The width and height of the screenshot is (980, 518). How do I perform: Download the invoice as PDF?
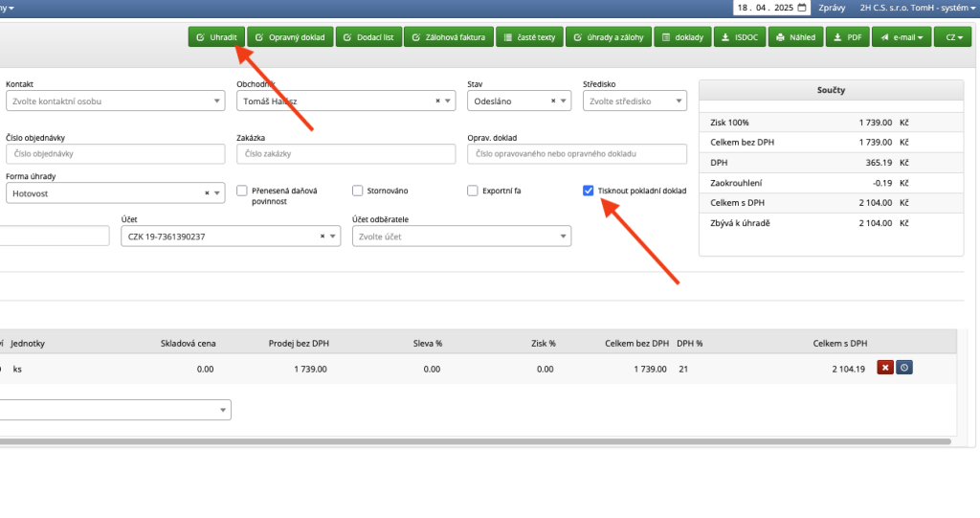pyautogui.click(x=846, y=38)
